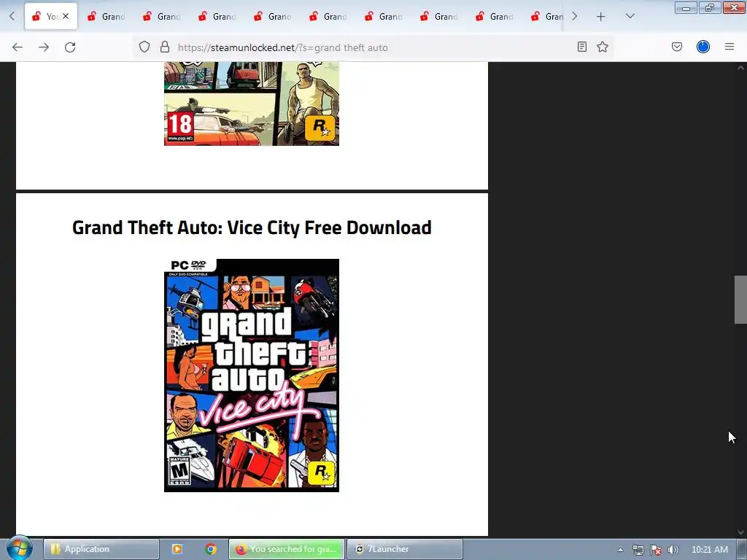Open tracking protection shield icon
Screen dimensions: 747x560
point(144,47)
